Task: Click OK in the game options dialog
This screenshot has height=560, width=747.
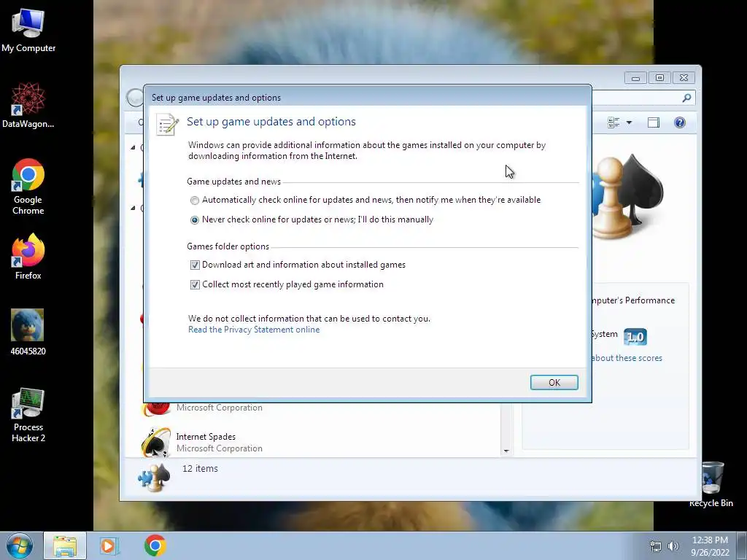Action: pyautogui.click(x=554, y=382)
